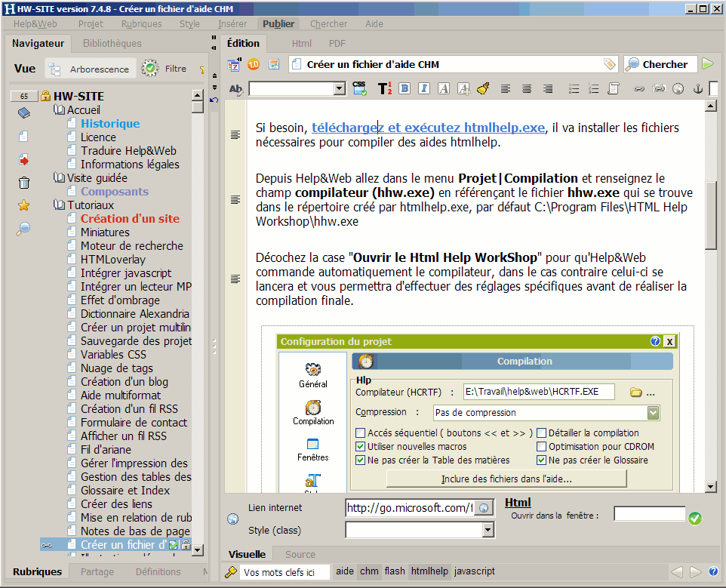Click the CSS stylesheet icon
The image size is (726, 588).
359,88
